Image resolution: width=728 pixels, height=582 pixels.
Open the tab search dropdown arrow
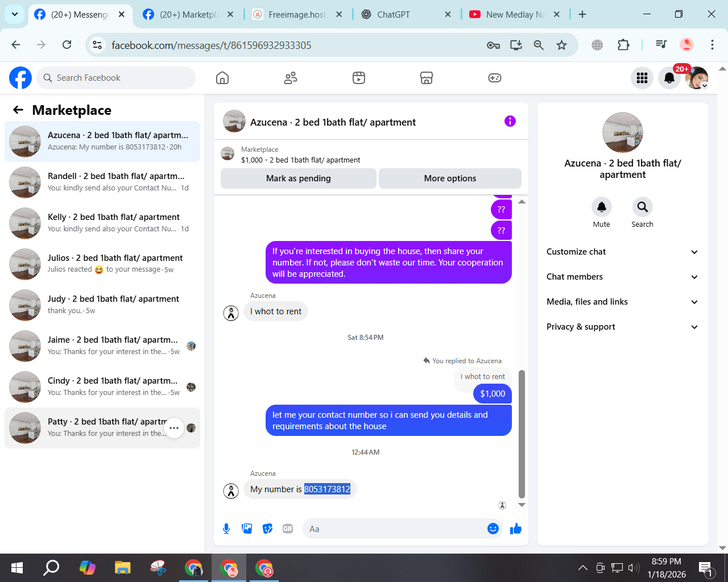pos(14,14)
